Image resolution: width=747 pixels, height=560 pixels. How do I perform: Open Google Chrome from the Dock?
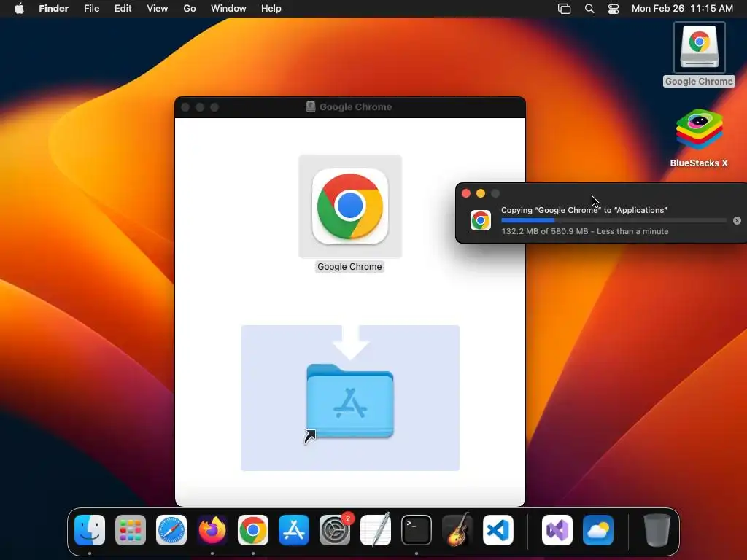[x=253, y=530]
